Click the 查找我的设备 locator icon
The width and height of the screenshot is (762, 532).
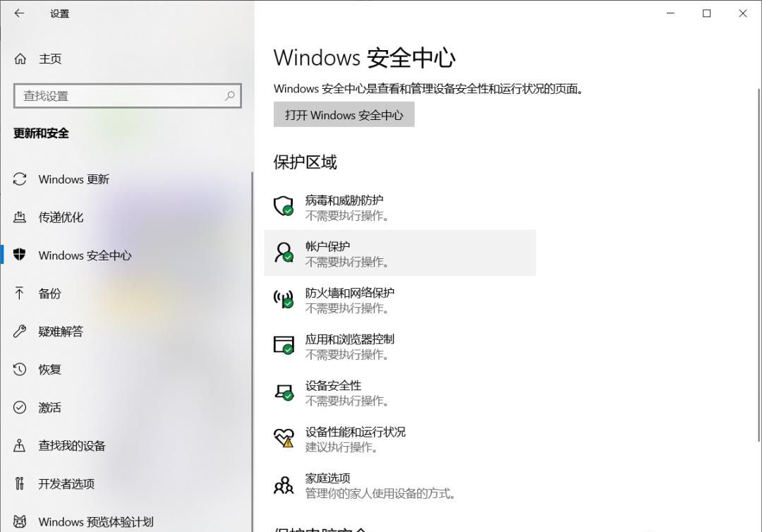pyautogui.click(x=20, y=445)
